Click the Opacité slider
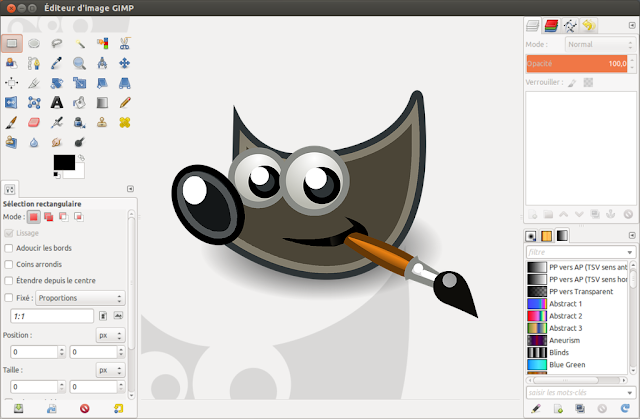 577,64
